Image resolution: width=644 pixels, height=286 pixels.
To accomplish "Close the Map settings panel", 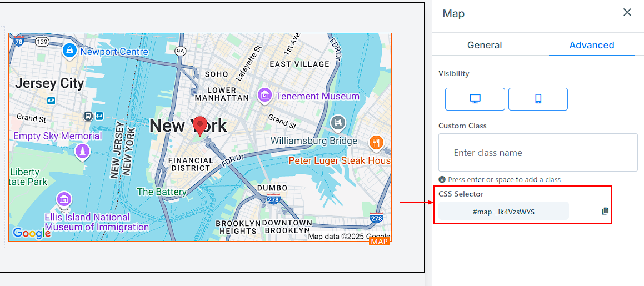I will click(x=627, y=12).
